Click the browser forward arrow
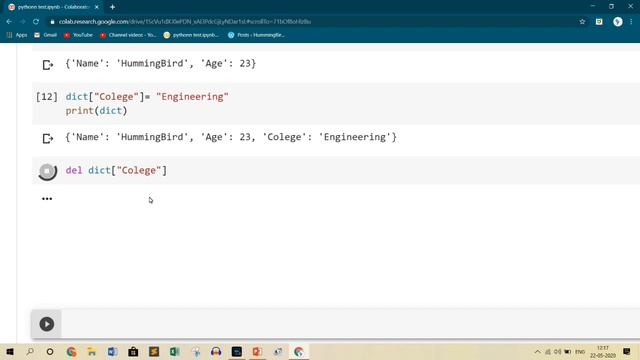640x360 pixels. coord(22,22)
